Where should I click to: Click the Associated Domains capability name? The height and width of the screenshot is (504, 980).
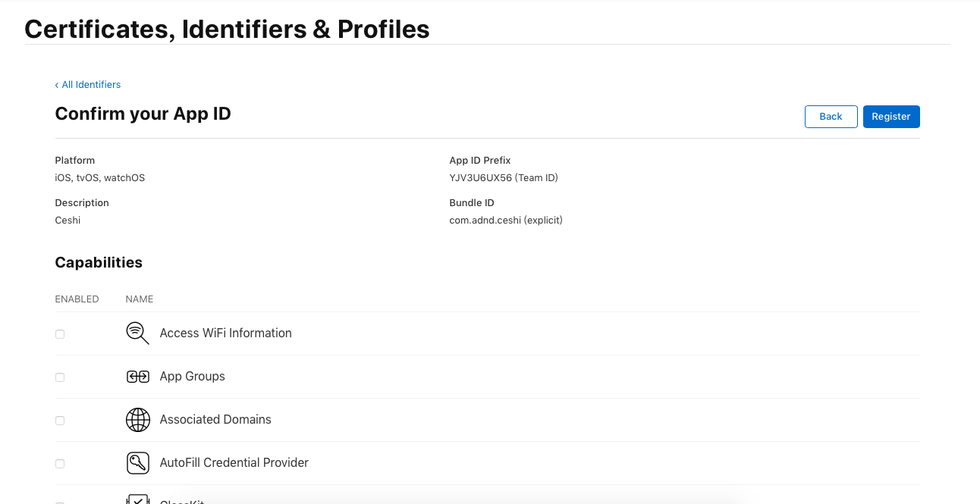pos(215,420)
